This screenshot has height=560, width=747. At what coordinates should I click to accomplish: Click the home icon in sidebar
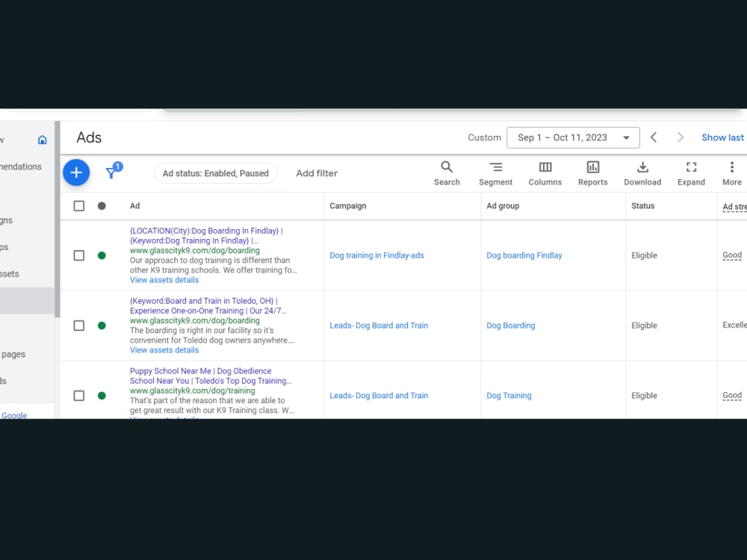click(43, 140)
